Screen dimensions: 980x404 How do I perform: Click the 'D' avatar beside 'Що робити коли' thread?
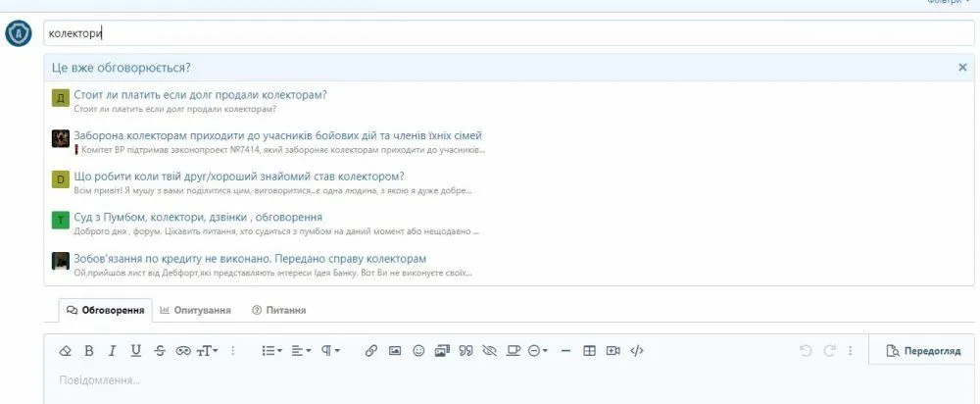(x=61, y=179)
